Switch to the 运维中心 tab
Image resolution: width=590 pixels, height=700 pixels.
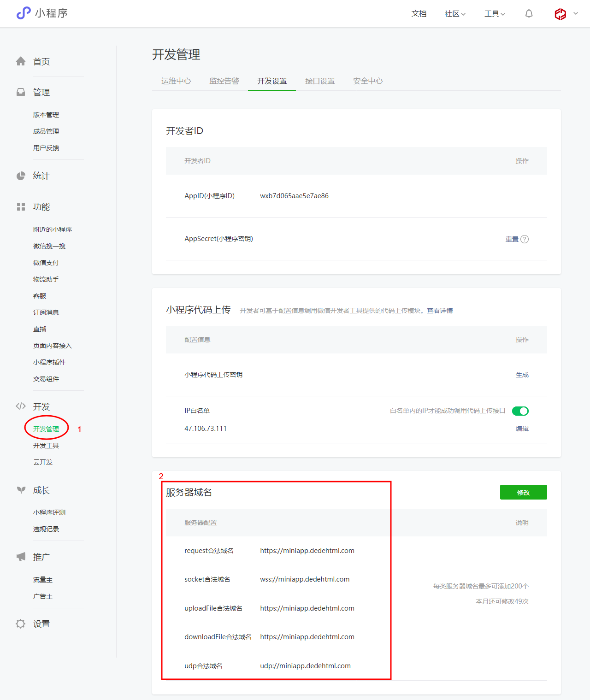pyautogui.click(x=176, y=81)
